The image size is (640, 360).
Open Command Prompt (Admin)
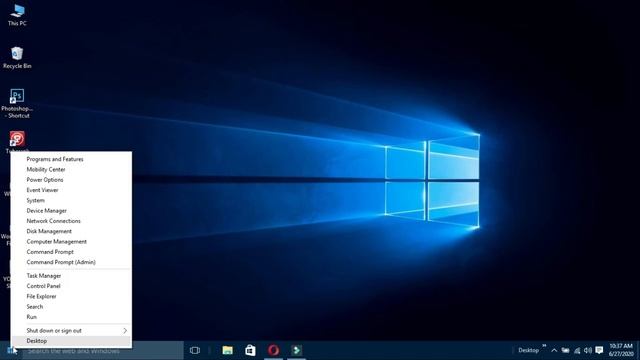pyautogui.click(x=71, y=262)
